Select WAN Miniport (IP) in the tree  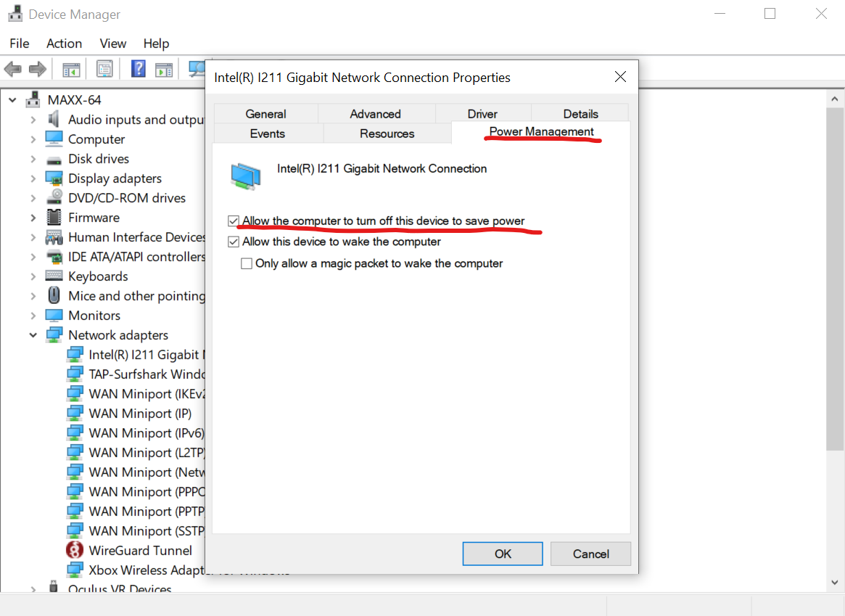click(140, 414)
